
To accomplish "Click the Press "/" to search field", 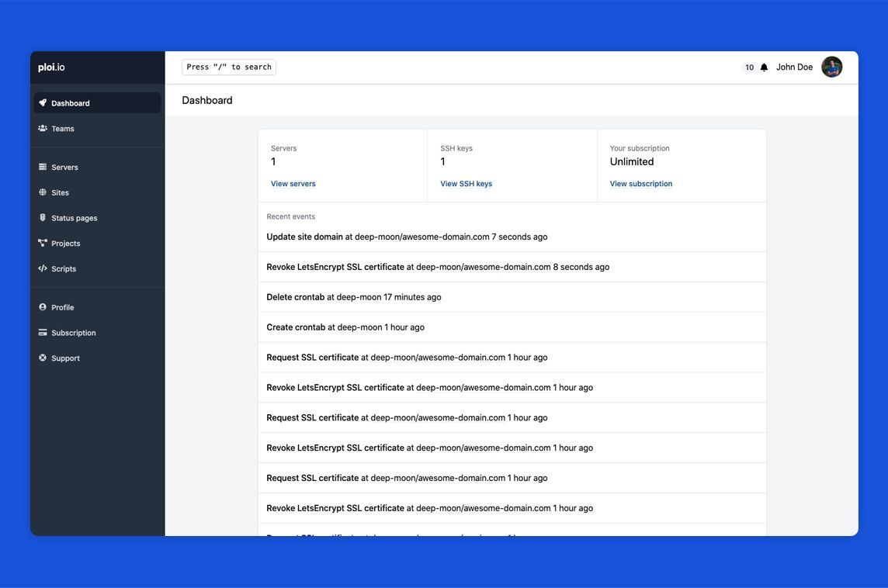I will tap(229, 65).
